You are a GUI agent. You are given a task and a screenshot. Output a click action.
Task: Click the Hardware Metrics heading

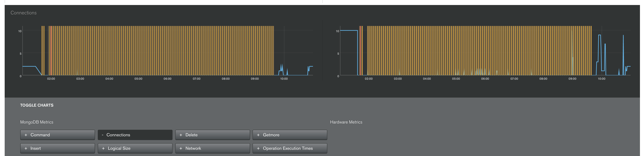346,122
